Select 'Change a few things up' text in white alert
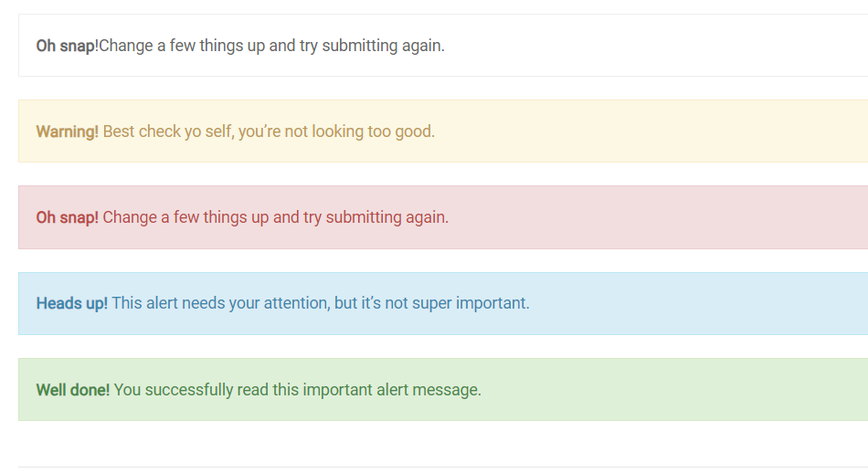 (x=175, y=46)
